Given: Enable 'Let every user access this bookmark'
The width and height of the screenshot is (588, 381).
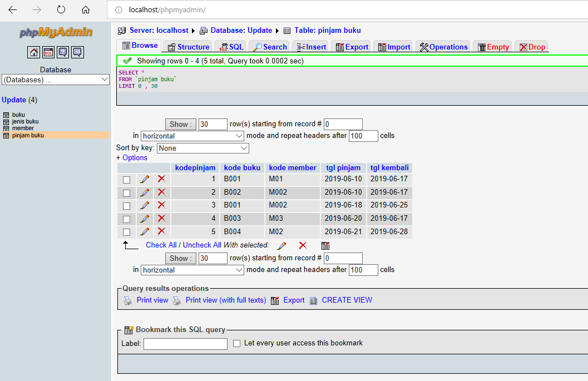Looking at the screenshot, I should click(x=236, y=343).
